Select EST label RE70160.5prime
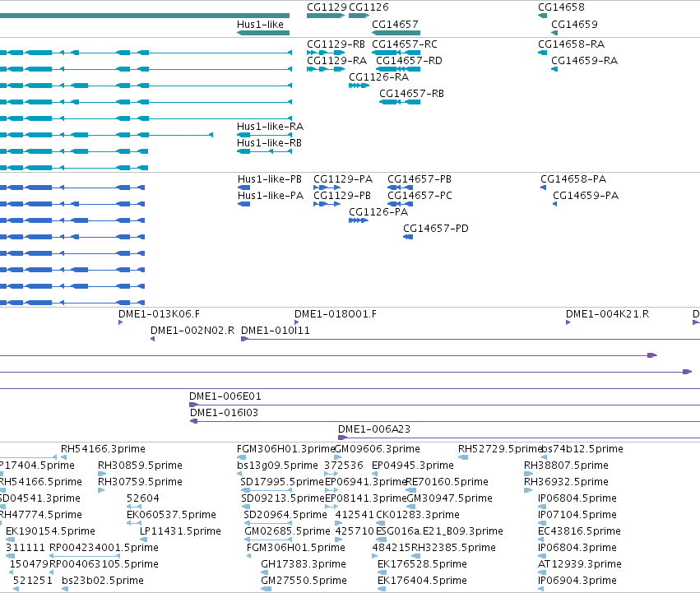700x593 pixels. (447, 482)
